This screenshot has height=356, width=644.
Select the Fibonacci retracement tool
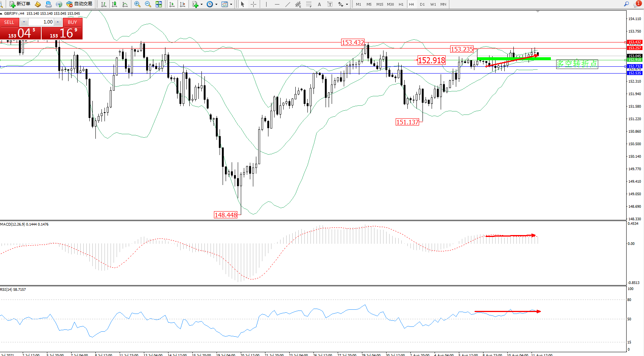(309, 4)
